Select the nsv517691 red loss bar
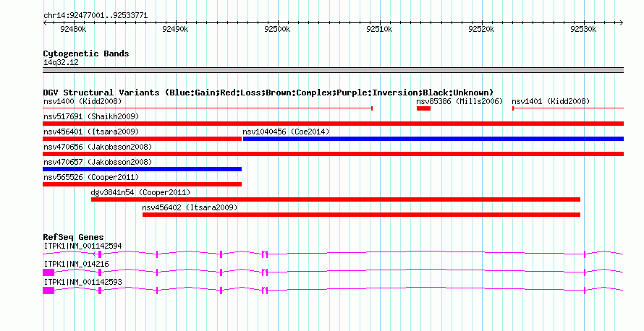Screen dimensions: 644x331 [333, 124]
